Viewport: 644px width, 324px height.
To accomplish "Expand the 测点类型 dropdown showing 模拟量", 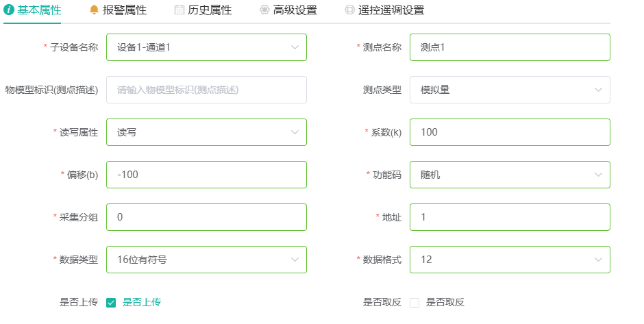I will [x=510, y=90].
